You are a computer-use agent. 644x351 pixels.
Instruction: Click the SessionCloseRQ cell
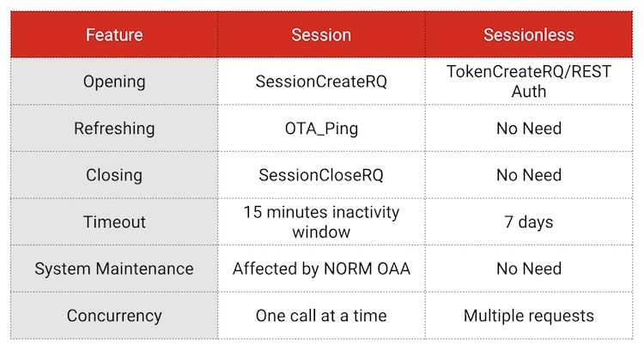(321, 175)
